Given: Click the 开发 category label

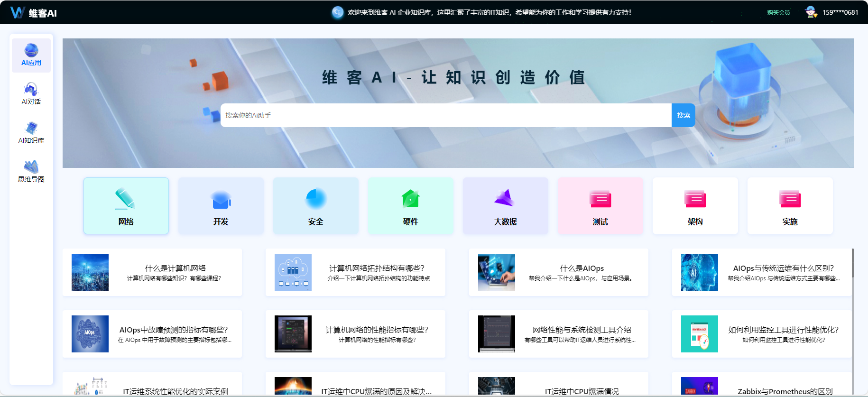Looking at the screenshot, I should 221,222.
